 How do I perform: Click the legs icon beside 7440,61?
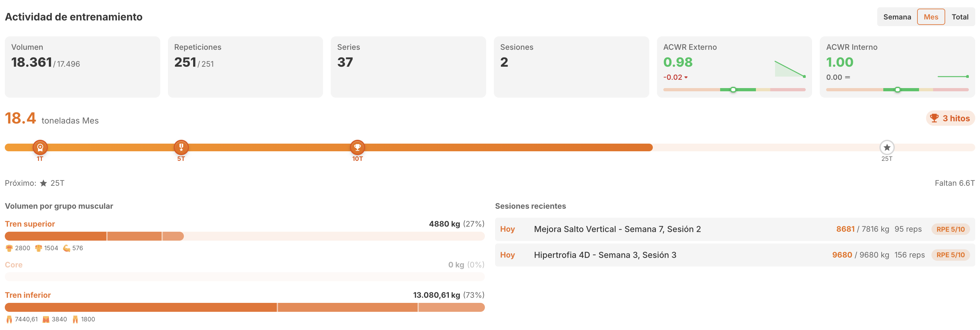[x=9, y=319]
